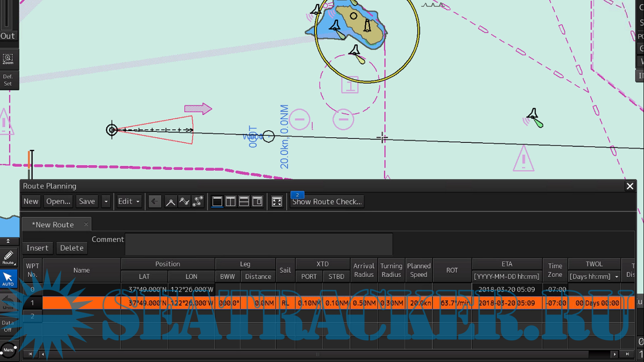Click in the Comment text field
Image resolution: width=644 pixels, height=362 pixels.
click(258, 244)
